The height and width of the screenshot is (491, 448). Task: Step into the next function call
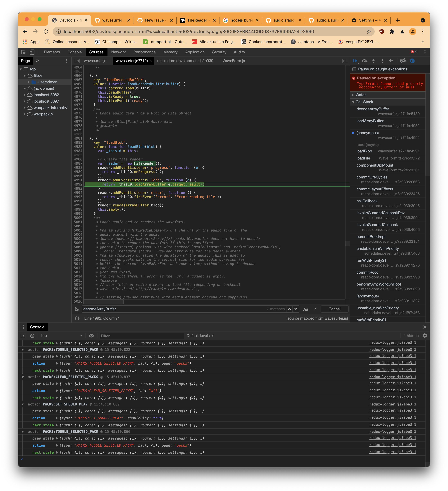(x=373, y=61)
